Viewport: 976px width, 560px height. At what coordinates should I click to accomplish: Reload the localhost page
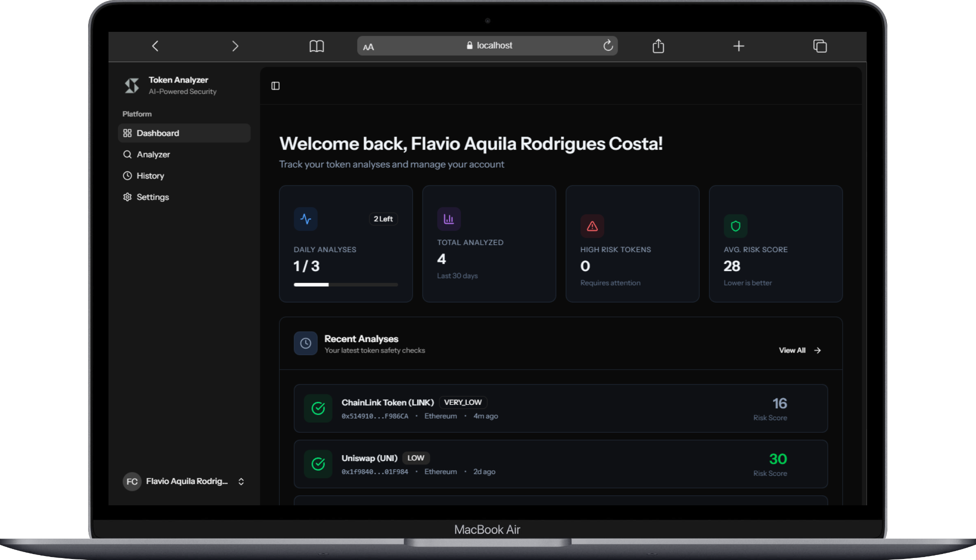(608, 46)
